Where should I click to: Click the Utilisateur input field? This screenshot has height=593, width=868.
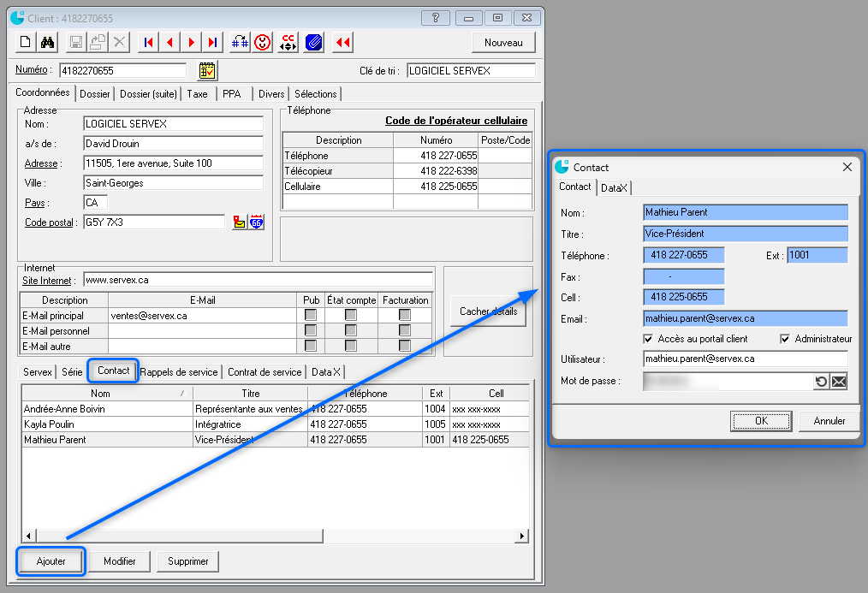(x=745, y=359)
